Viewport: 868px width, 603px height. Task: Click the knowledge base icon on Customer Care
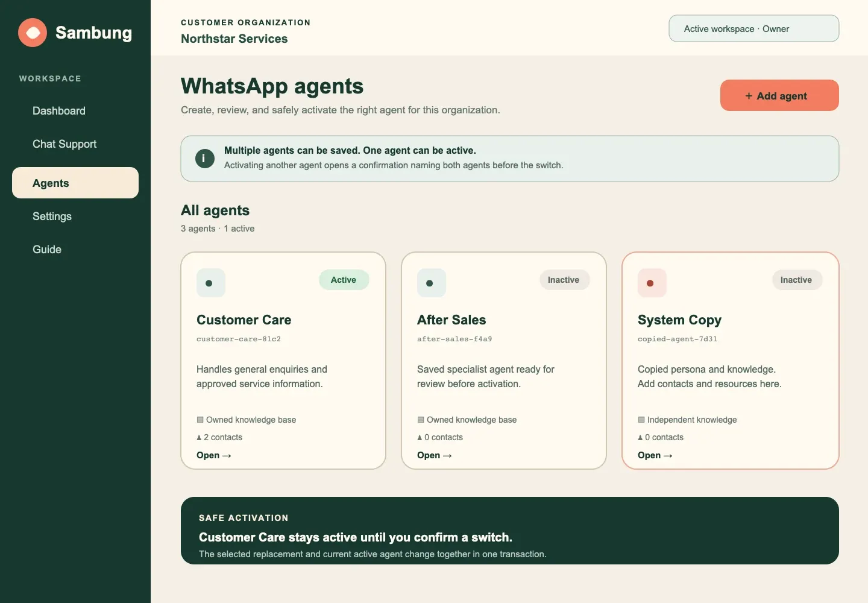(x=200, y=420)
